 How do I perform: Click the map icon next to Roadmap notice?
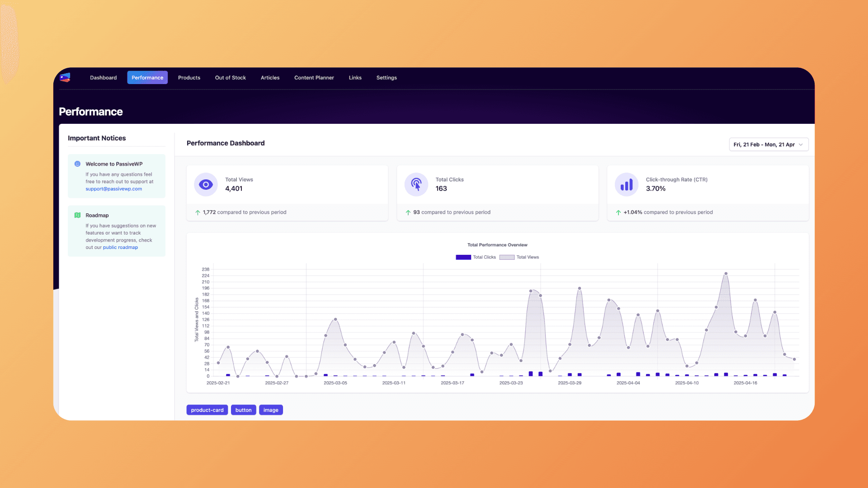(x=77, y=215)
